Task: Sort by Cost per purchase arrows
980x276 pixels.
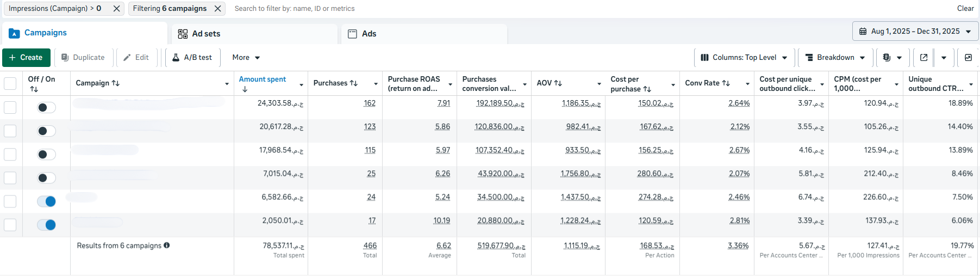Action: (x=647, y=89)
